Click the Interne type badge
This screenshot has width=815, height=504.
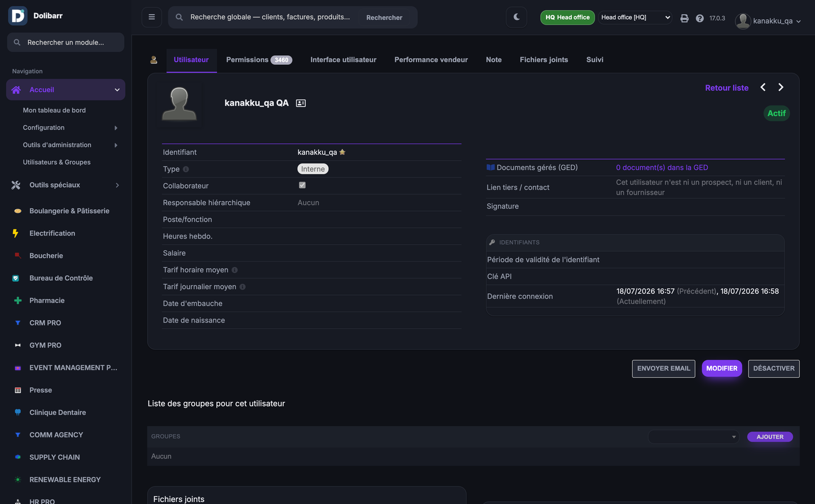pyautogui.click(x=313, y=169)
